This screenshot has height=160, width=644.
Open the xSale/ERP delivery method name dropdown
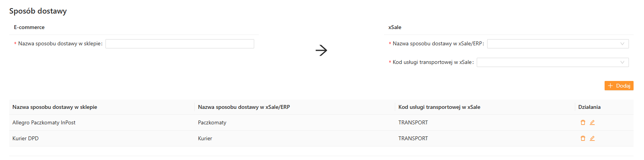click(x=557, y=44)
